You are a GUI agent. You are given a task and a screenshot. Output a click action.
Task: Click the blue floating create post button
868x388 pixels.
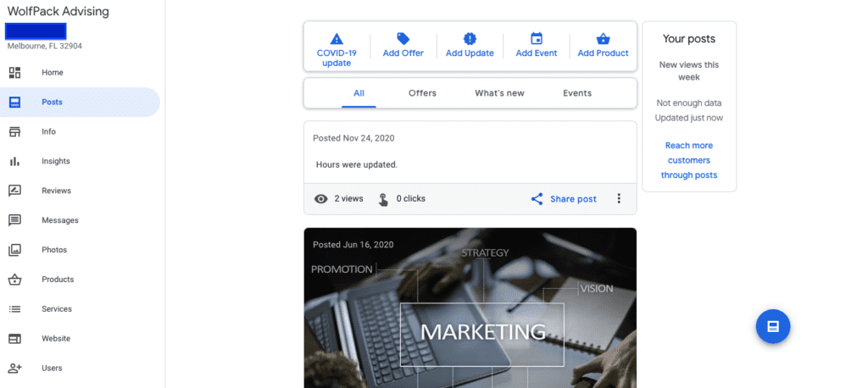coord(773,326)
